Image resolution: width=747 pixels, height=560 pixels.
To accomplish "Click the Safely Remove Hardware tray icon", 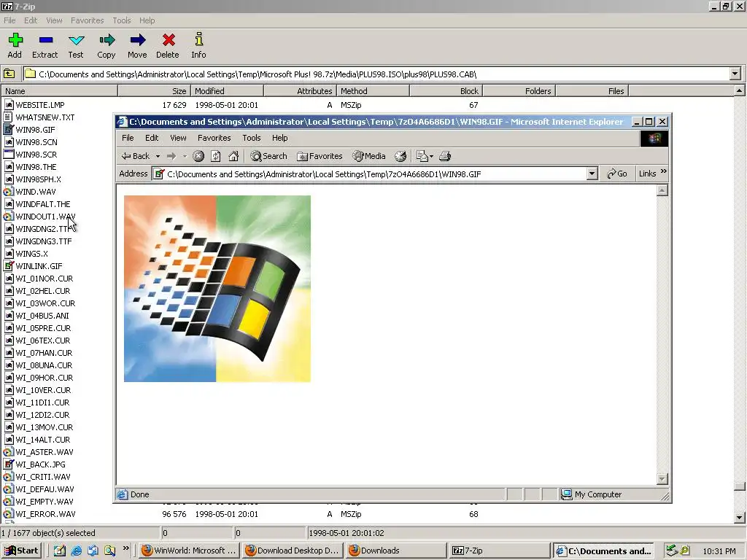I will point(672,551).
